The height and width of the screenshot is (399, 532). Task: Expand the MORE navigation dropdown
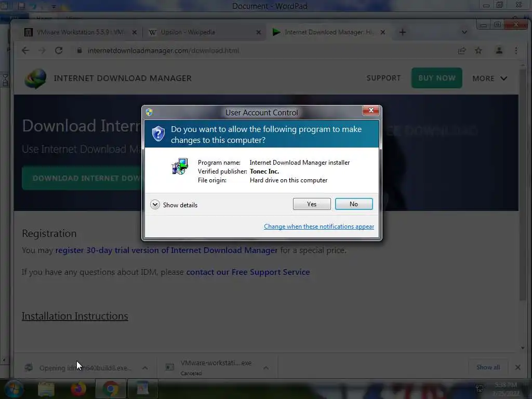coord(489,78)
